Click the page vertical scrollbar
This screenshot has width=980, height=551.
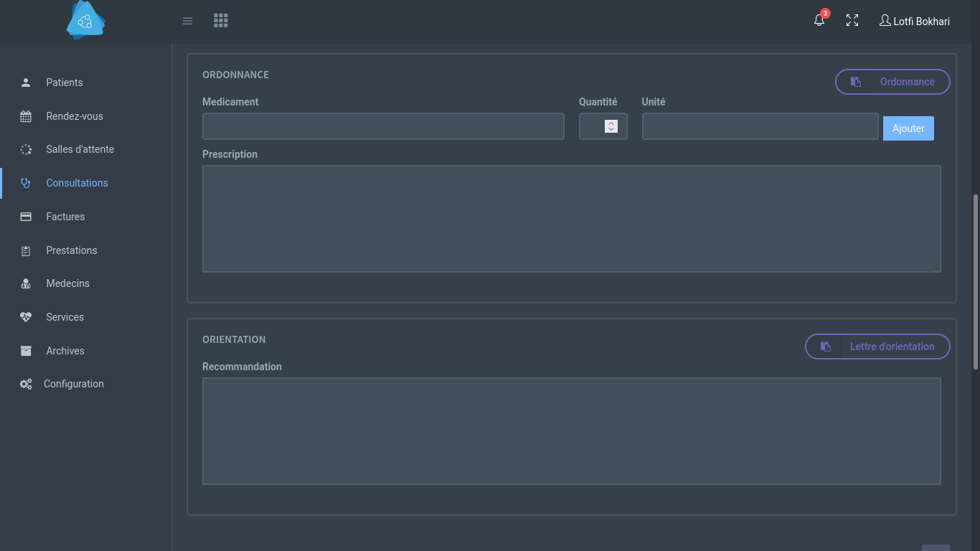point(976,282)
